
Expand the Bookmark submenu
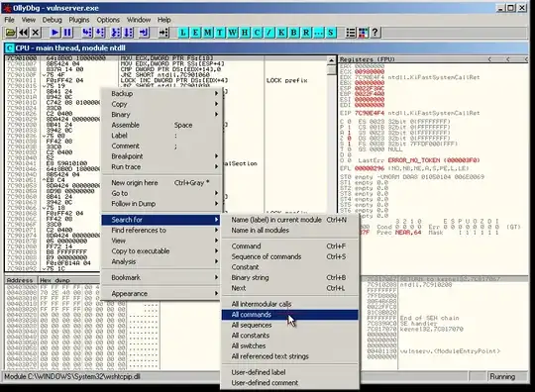click(x=162, y=277)
